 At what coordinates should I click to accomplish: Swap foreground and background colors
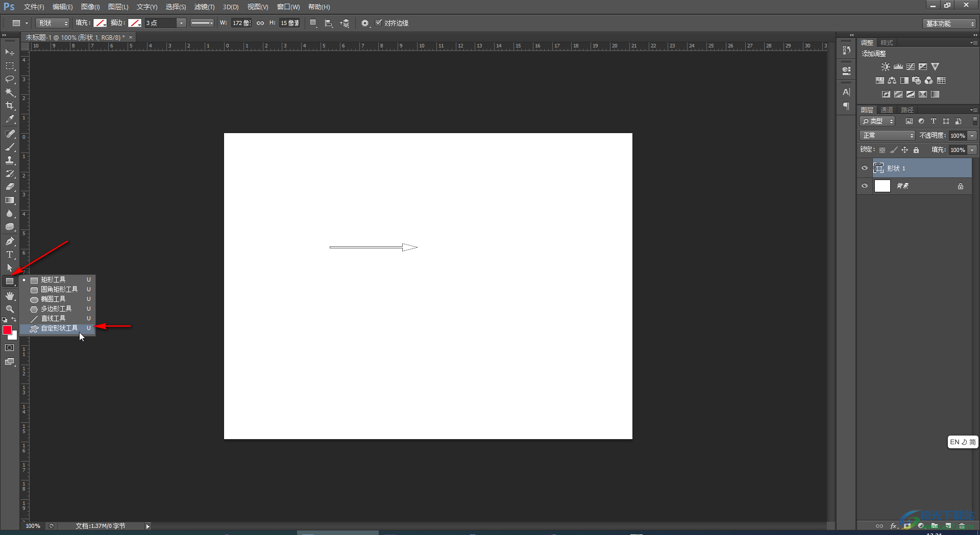[x=14, y=320]
